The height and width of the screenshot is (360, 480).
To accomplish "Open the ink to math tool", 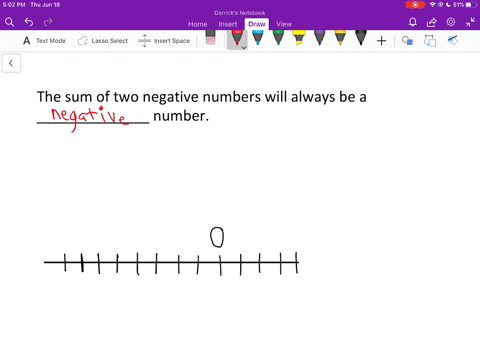I will pos(453,40).
